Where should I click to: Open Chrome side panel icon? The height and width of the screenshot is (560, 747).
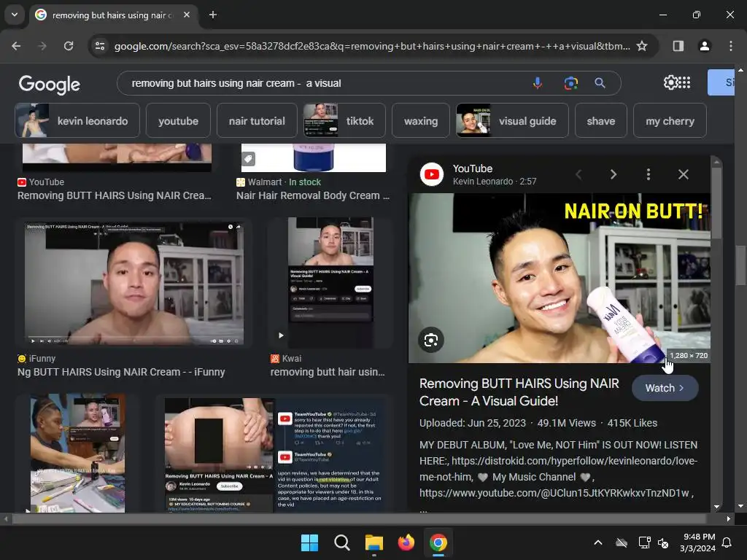[x=678, y=46]
